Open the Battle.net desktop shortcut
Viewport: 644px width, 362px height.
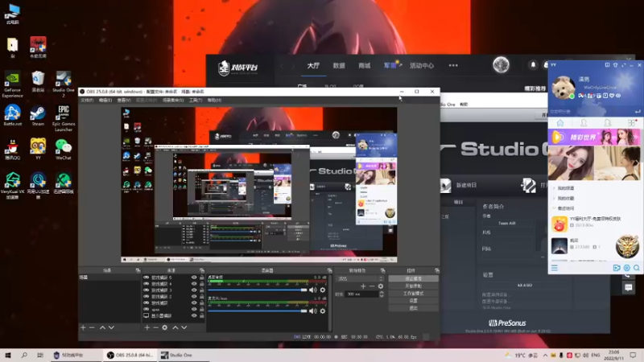12,116
